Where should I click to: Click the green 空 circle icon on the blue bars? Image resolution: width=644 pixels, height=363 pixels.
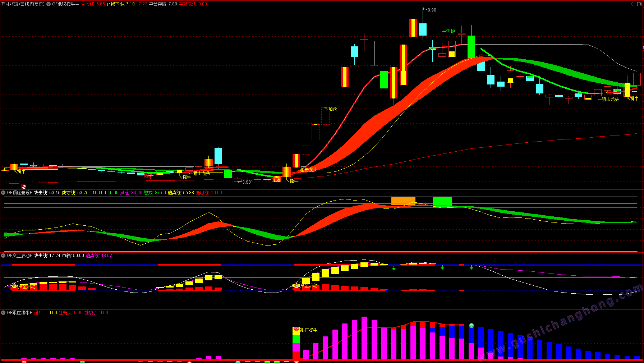pyautogui.click(x=471, y=326)
